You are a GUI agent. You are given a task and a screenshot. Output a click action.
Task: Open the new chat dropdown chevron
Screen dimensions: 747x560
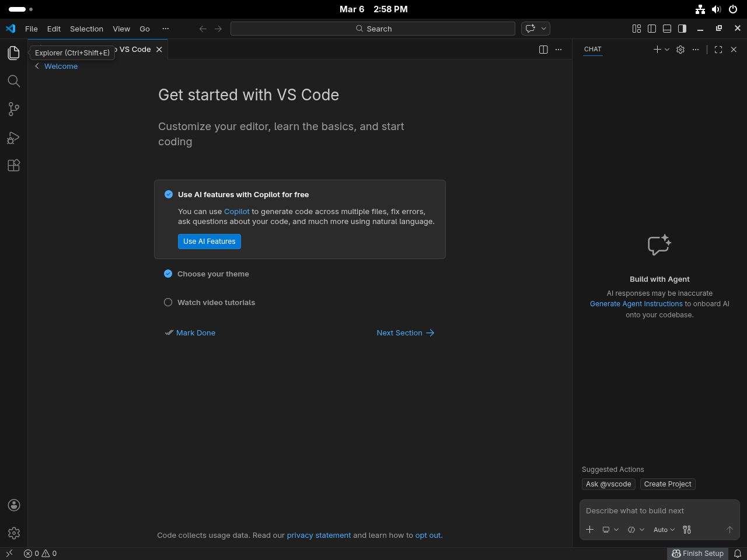point(666,50)
